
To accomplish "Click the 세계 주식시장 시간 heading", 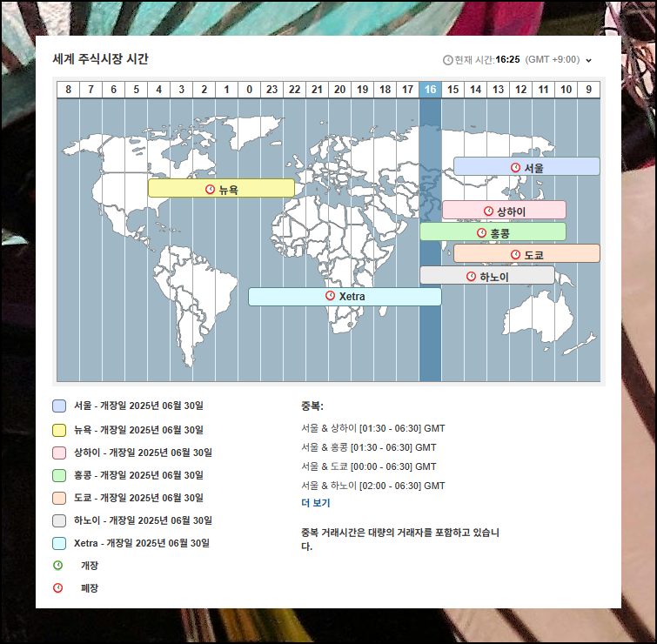I will (101, 58).
